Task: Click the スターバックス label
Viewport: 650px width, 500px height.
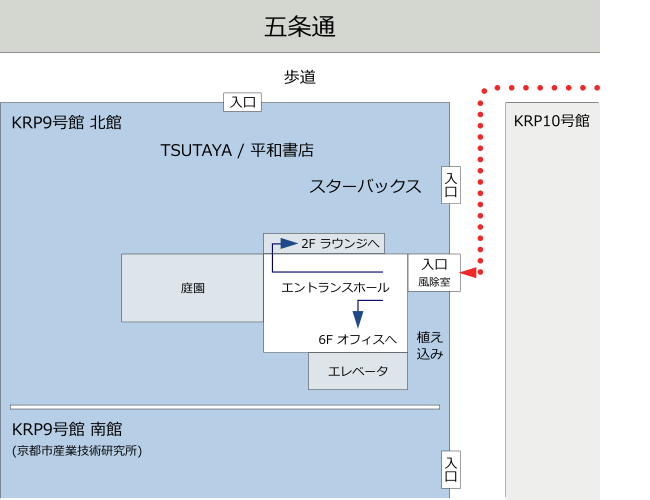Action: click(364, 186)
